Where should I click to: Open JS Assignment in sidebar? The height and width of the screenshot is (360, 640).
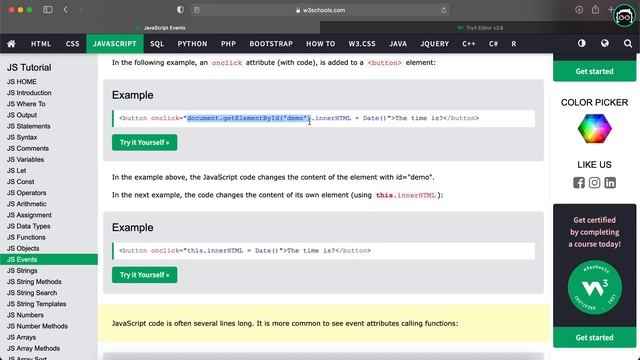tap(29, 215)
